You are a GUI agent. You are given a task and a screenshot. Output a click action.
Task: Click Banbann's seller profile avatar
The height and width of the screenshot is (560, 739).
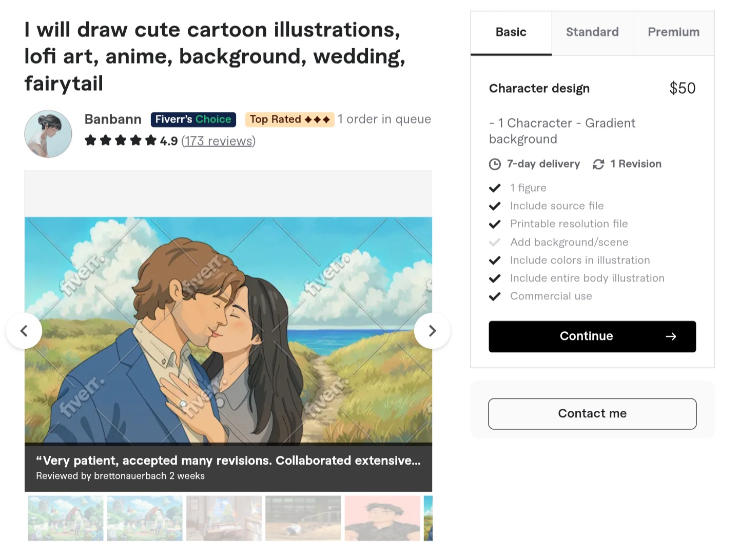click(x=48, y=134)
